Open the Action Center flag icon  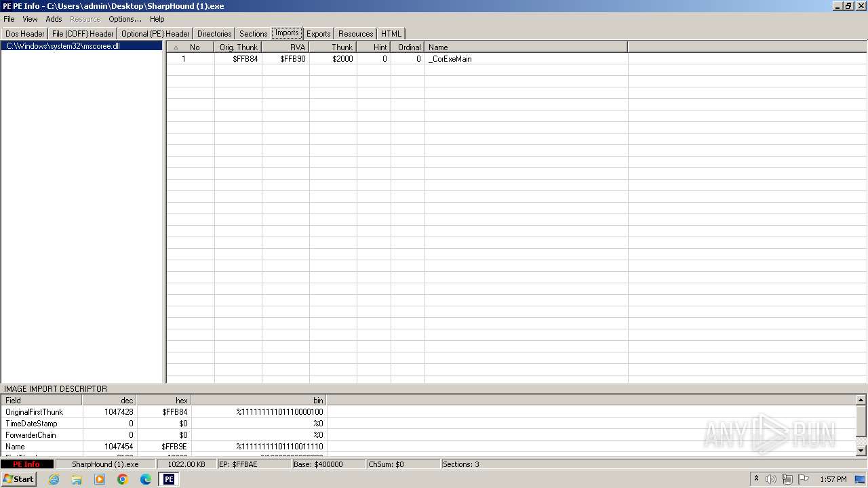804,479
